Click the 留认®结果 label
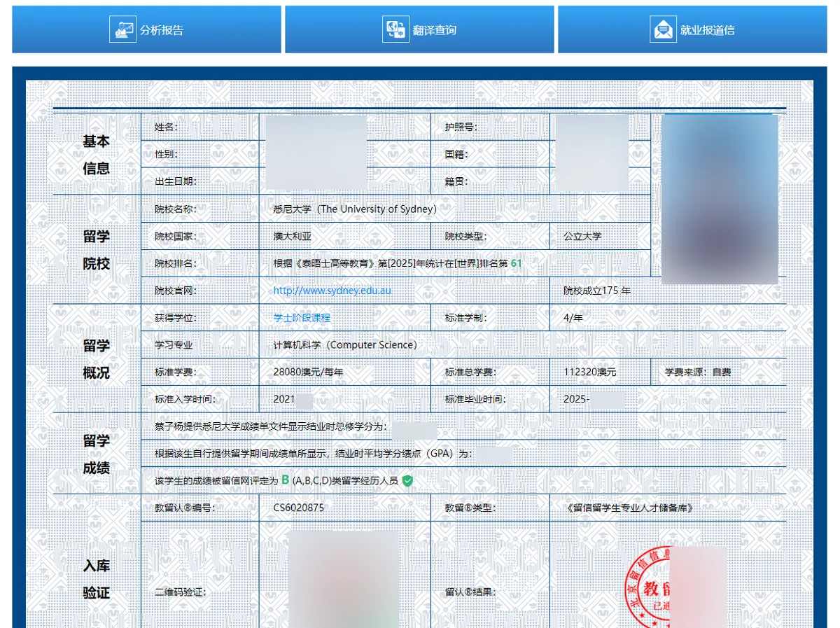 click(470, 592)
